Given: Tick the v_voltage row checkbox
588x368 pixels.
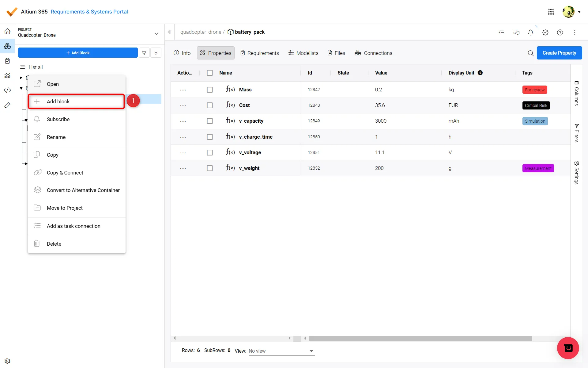Looking at the screenshot, I should tap(209, 152).
